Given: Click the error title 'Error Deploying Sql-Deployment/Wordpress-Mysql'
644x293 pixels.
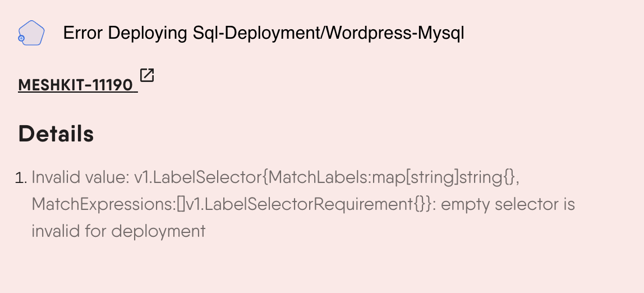Looking at the screenshot, I should tap(263, 33).
